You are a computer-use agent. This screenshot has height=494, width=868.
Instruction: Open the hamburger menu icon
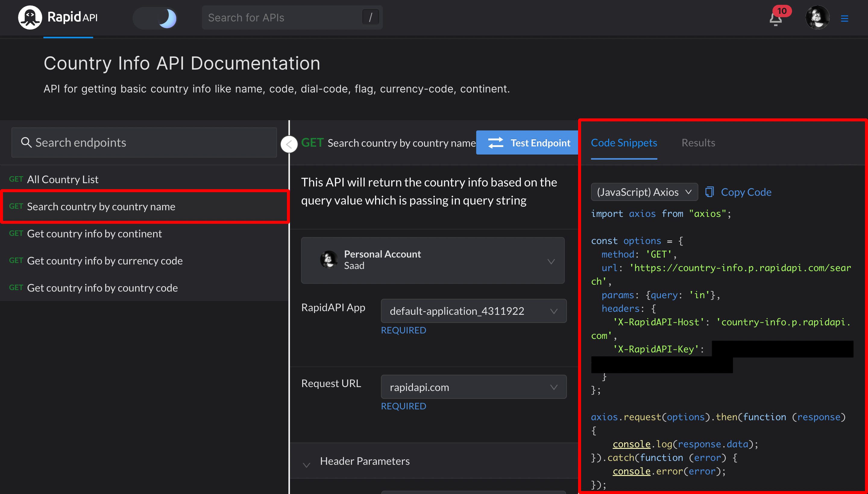[x=844, y=18]
